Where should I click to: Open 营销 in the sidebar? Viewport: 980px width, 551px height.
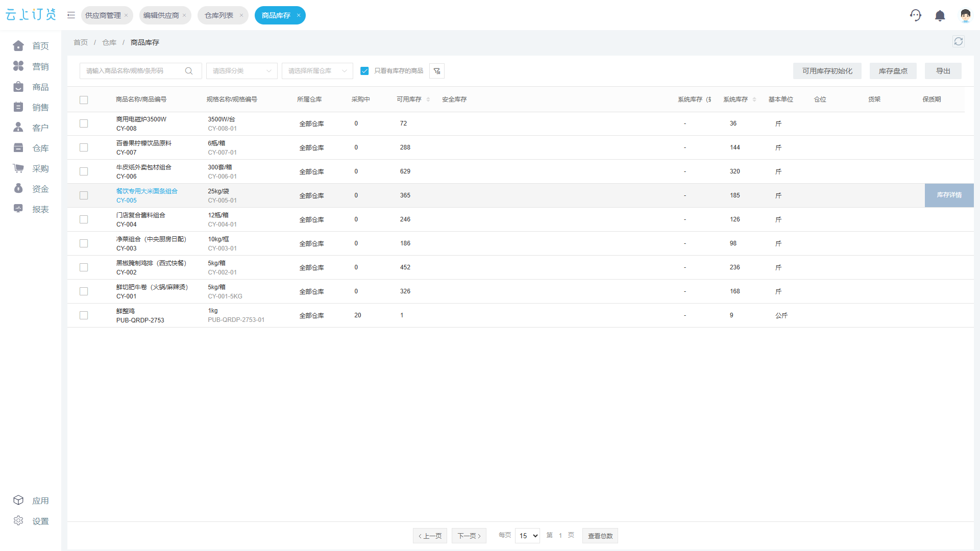tap(31, 66)
